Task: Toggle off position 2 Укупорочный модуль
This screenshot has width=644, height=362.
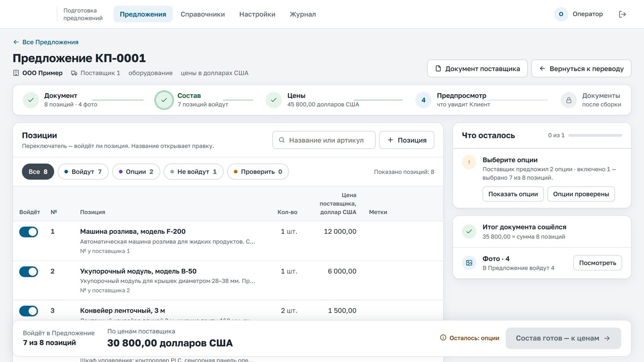Action: [x=29, y=272]
